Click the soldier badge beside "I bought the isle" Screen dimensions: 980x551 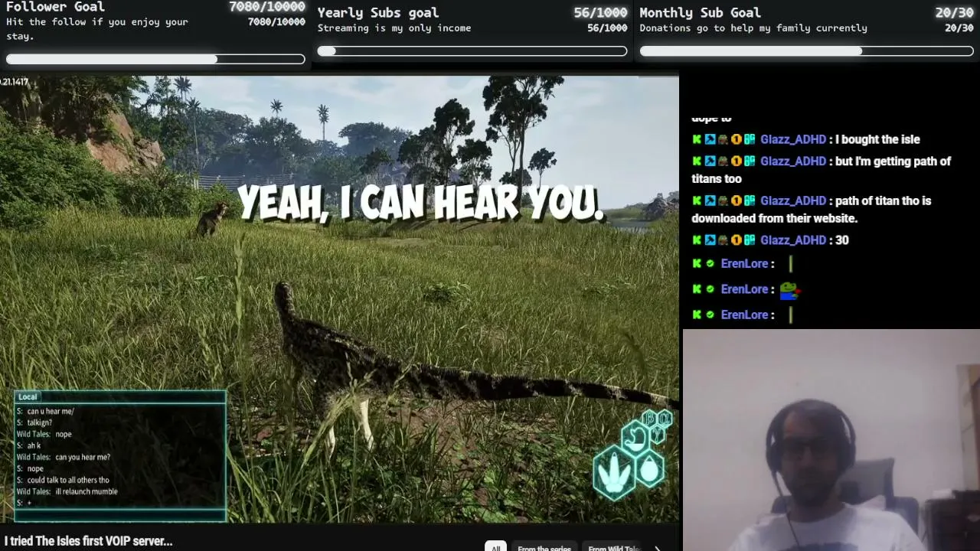click(x=723, y=139)
